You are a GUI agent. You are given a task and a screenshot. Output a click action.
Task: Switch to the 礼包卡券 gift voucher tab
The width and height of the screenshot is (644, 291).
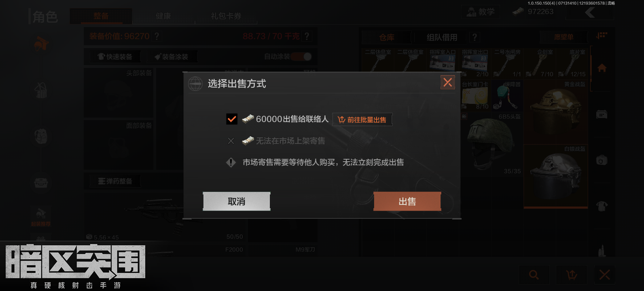point(226,16)
